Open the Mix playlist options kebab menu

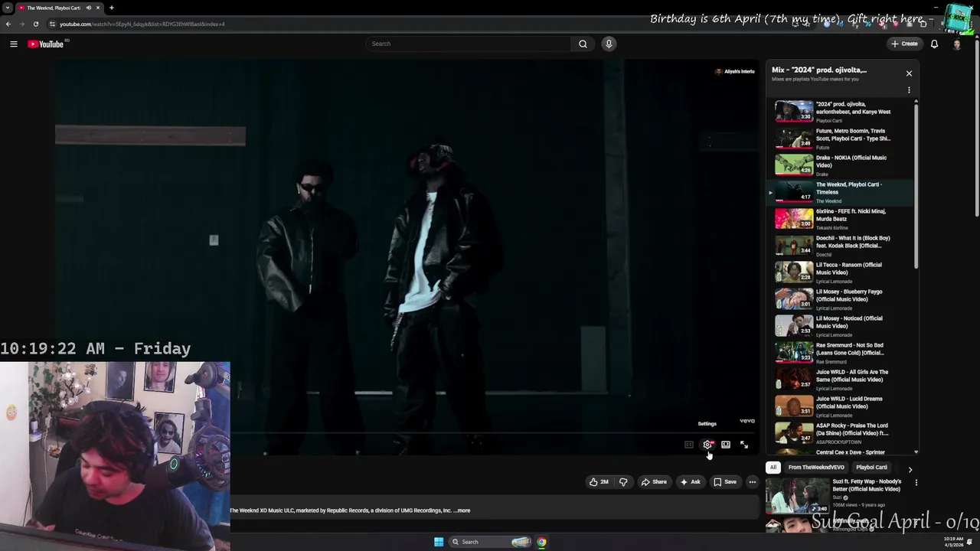(909, 90)
